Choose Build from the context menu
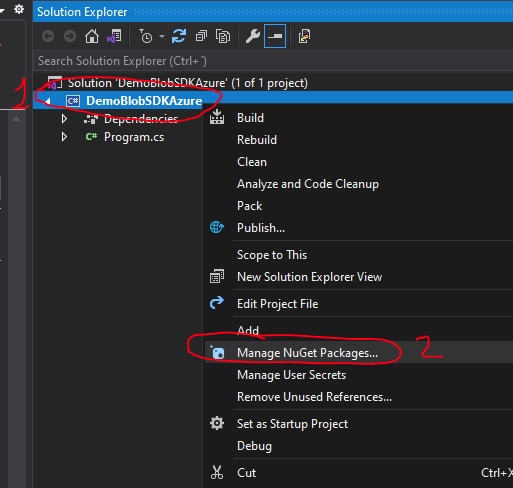 coord(250,118)
